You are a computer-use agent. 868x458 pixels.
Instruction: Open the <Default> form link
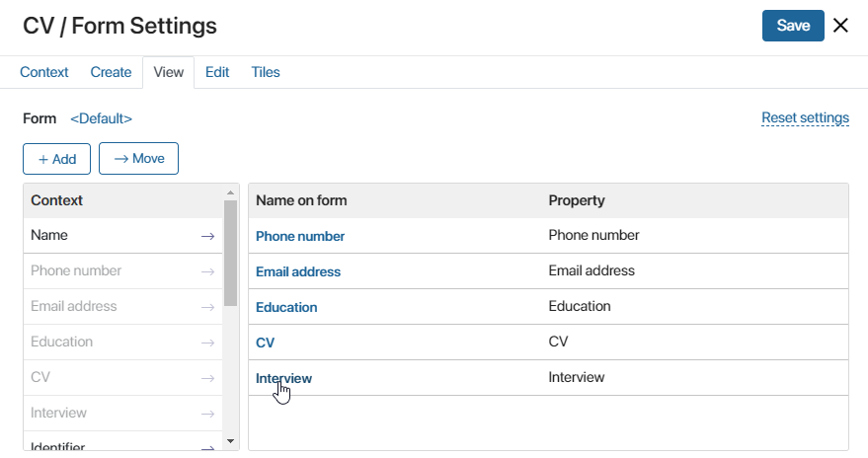coord(101,118)
